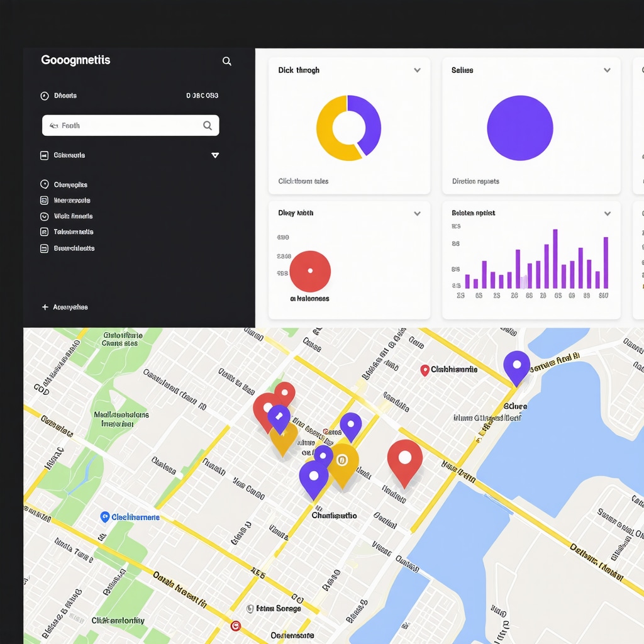Click the purple pin at the waterfront road corner
Screen dimensions: 644x644
click(517, 367)
